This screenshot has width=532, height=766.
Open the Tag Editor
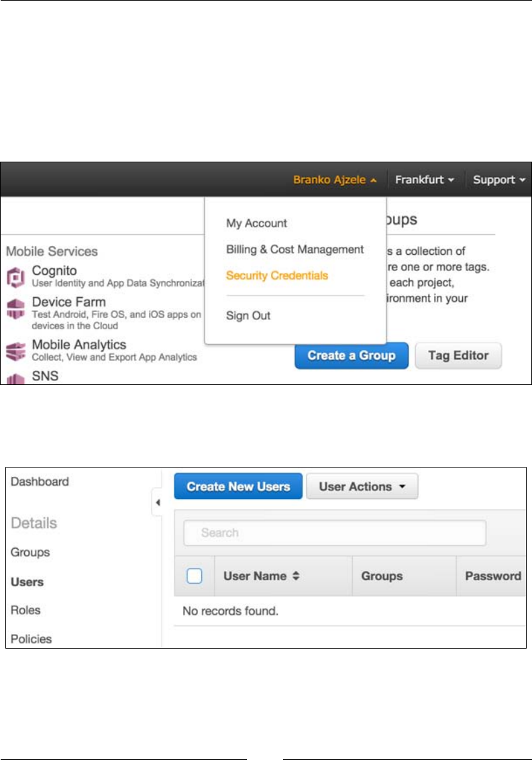point(458,355)
